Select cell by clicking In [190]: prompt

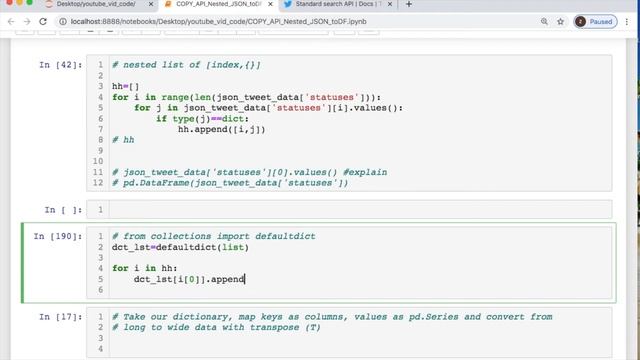pyautogui.click(x=58, y=236)
